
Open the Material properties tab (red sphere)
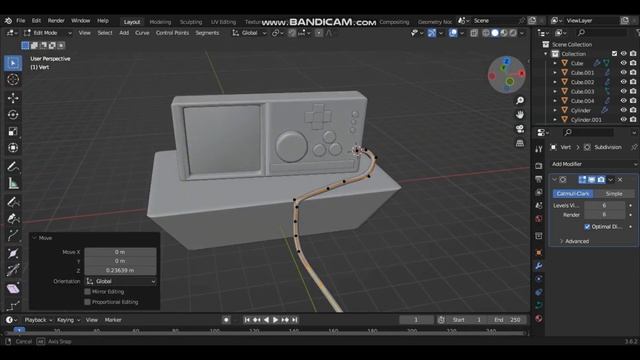539,318
